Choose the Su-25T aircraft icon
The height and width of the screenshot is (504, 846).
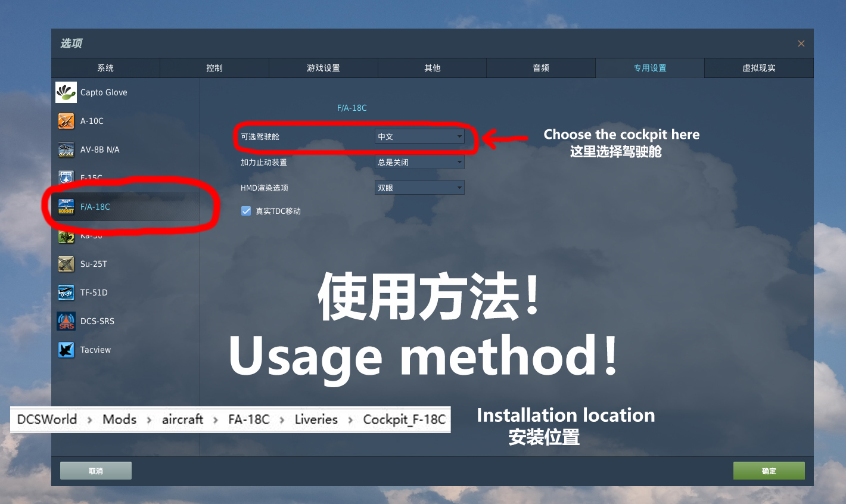pos(66,264)
